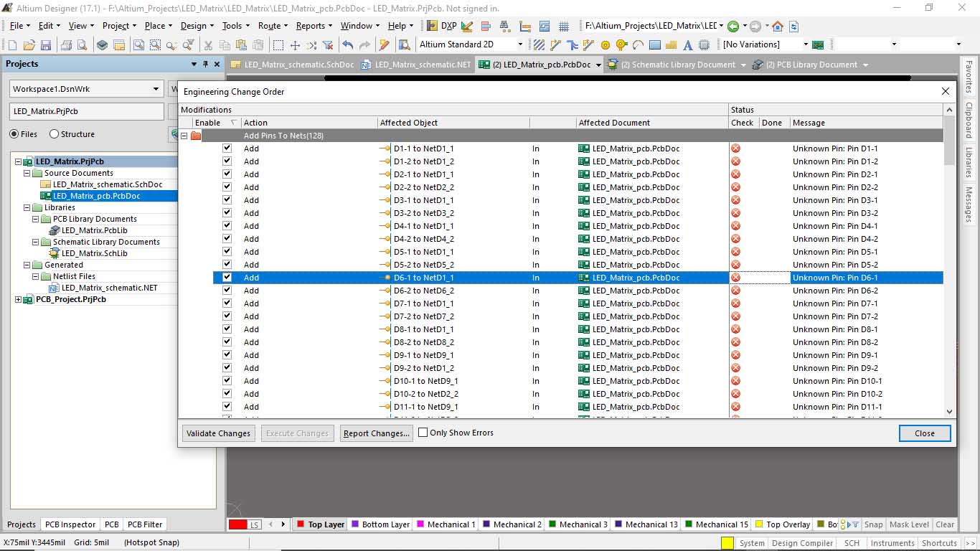Click the Report Changes button

point(376,433)
